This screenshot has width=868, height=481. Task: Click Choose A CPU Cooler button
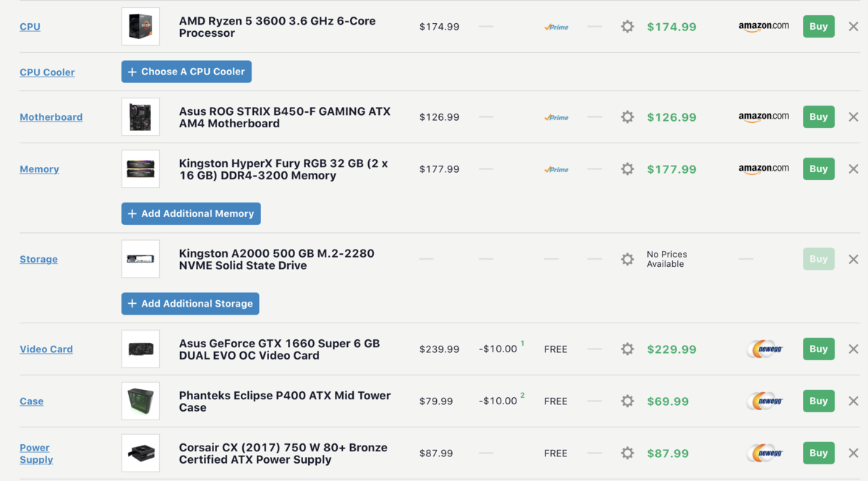(x=187, y=72)
